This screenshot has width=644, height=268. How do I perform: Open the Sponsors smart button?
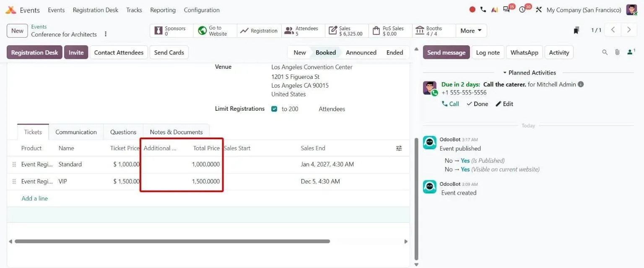point(171,31)
